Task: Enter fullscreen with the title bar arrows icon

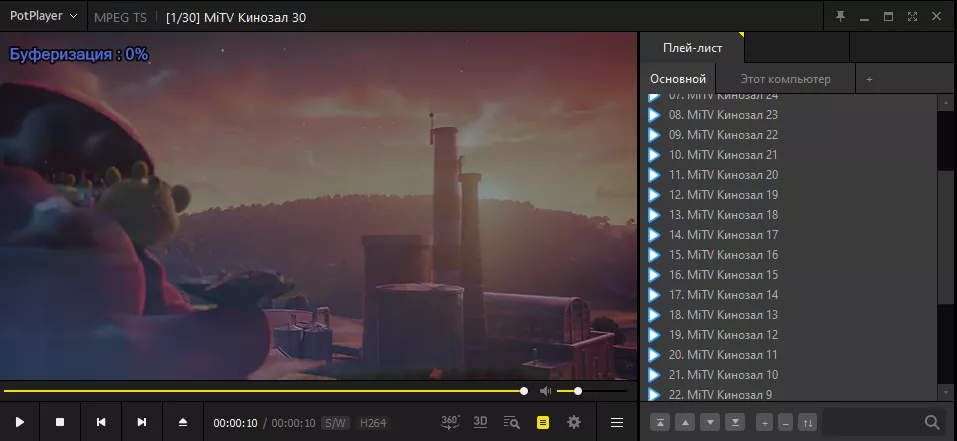Action: 912,17
